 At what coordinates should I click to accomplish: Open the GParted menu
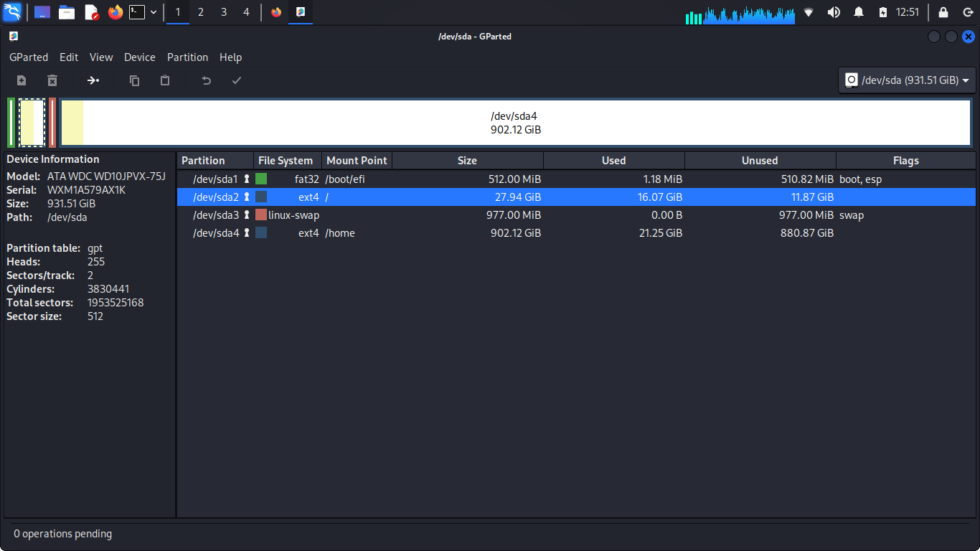[x=29, y=57]
